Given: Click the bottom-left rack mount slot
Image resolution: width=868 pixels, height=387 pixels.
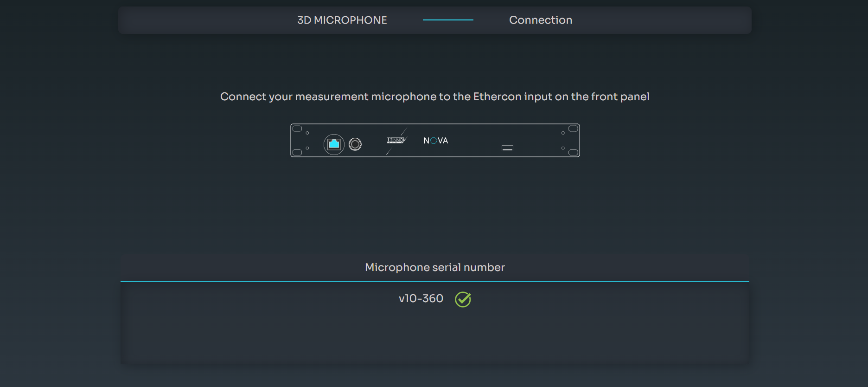Looking at the screenshot, I should (297, 152).
